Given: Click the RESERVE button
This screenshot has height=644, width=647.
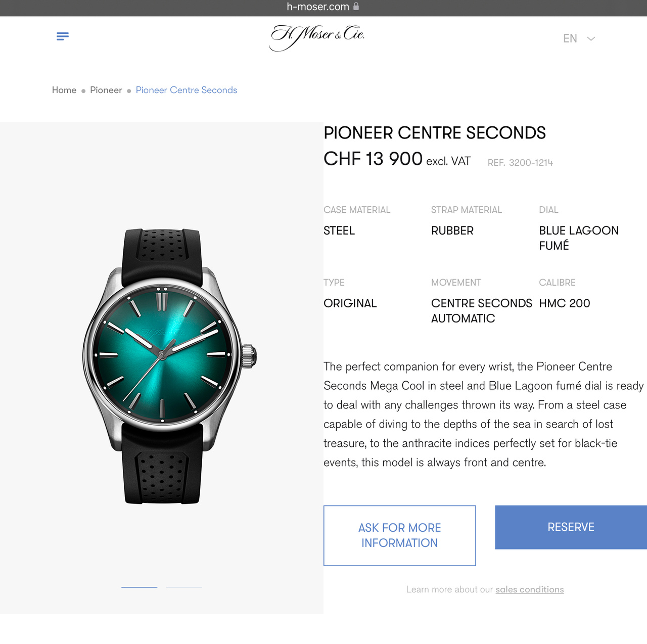Looking at the screenshot, I should coord(571,527).
